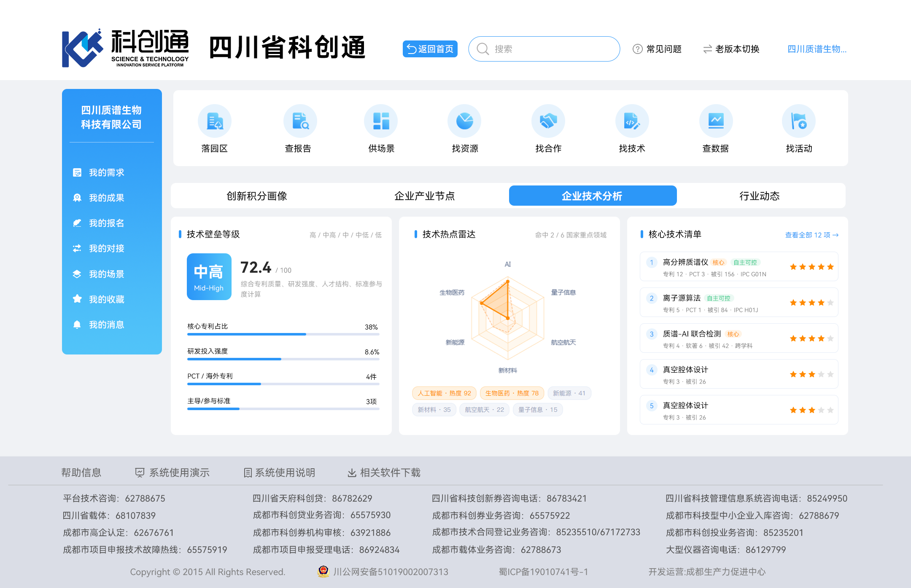
Task: Click the 自主可控 tag on 离子源算法
Action: click(719, 298)
